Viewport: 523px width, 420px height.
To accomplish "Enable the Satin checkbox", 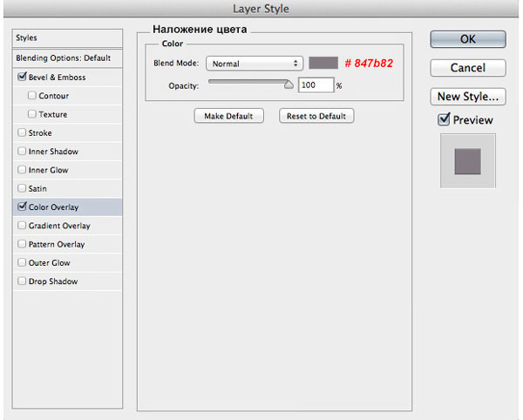I will click(x=22, y=188).
